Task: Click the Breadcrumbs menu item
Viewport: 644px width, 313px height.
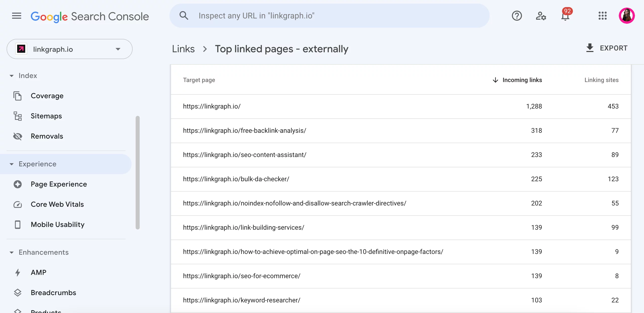Action: coord(53,292)
